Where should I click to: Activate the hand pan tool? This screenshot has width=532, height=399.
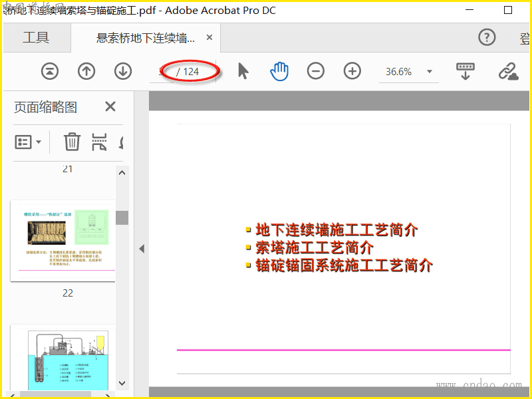point(279,71)
